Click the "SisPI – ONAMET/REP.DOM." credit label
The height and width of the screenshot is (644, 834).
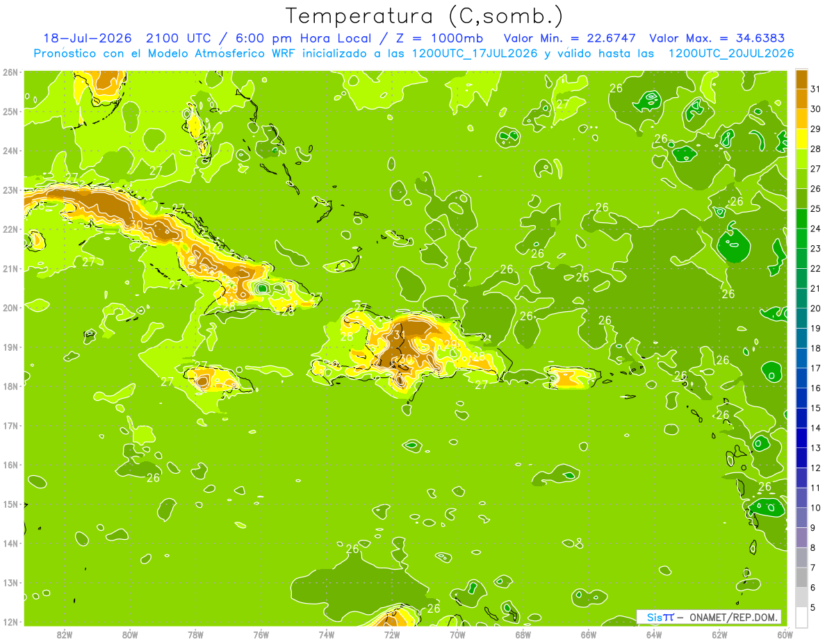click(709, 617)
